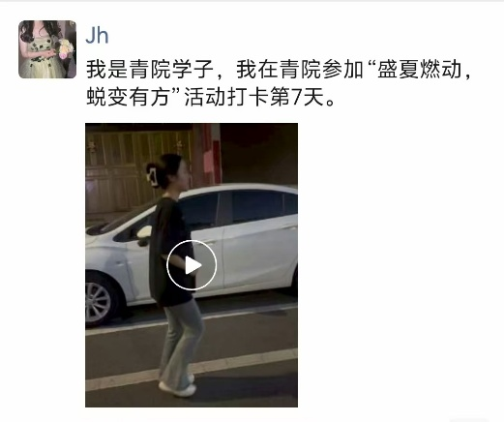Image resolution: width=504 pixels, height=422 pixels.
Task: Tap the quoted phrase 盛夏燃动 in the post
Action: 419,69
